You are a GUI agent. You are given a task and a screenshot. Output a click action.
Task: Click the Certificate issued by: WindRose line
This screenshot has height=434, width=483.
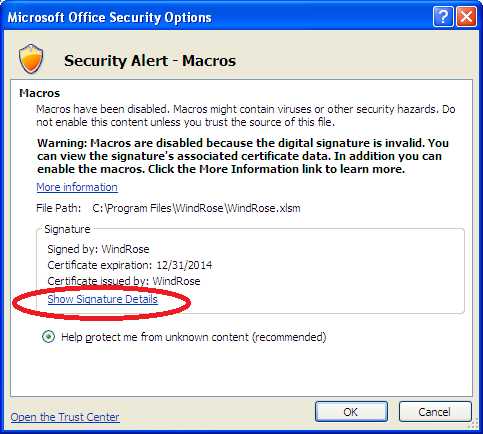[124, 281]
